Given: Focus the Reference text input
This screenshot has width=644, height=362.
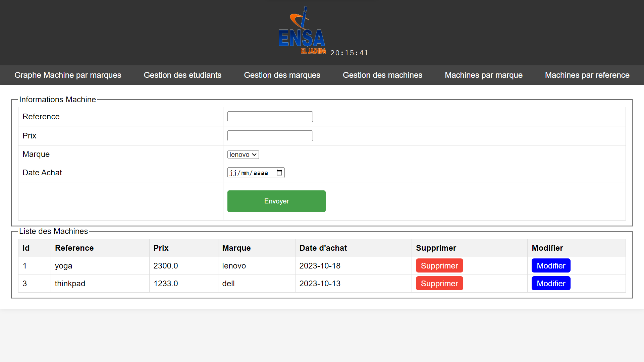Looking at the screenshot, I should click(270, 117).
